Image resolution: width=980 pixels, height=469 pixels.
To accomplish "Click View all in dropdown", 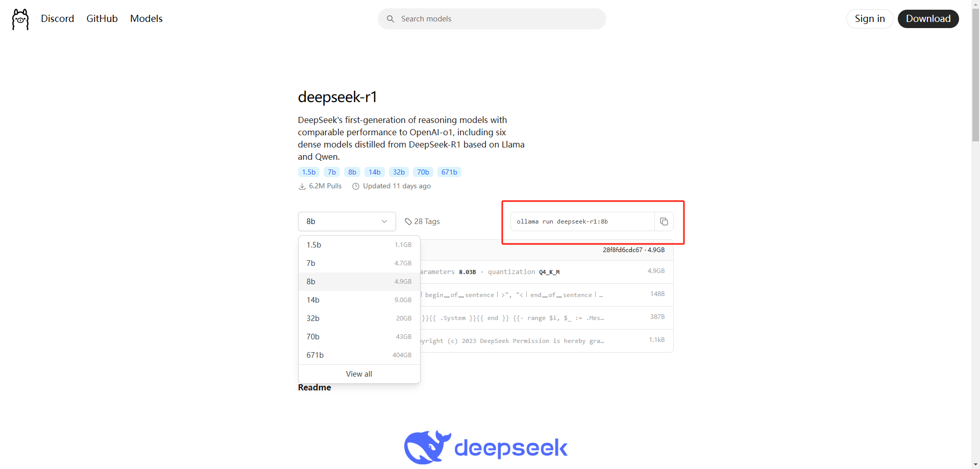I will [359, 374].
